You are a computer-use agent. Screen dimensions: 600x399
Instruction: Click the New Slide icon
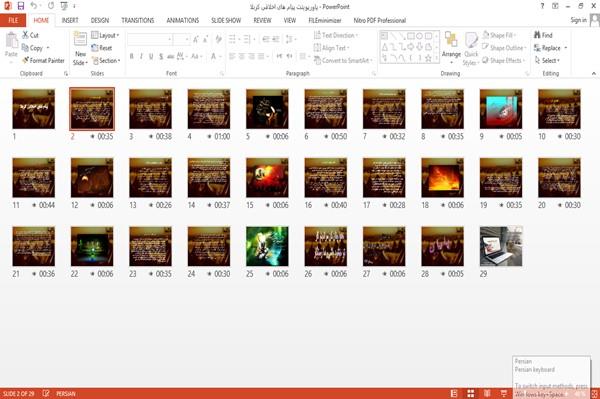80,39
